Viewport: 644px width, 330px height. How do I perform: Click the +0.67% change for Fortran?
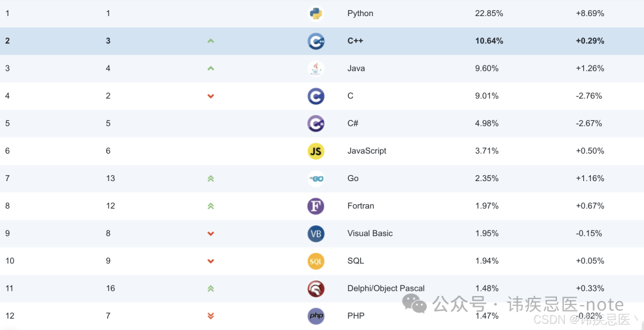click(x=590, y=206)
